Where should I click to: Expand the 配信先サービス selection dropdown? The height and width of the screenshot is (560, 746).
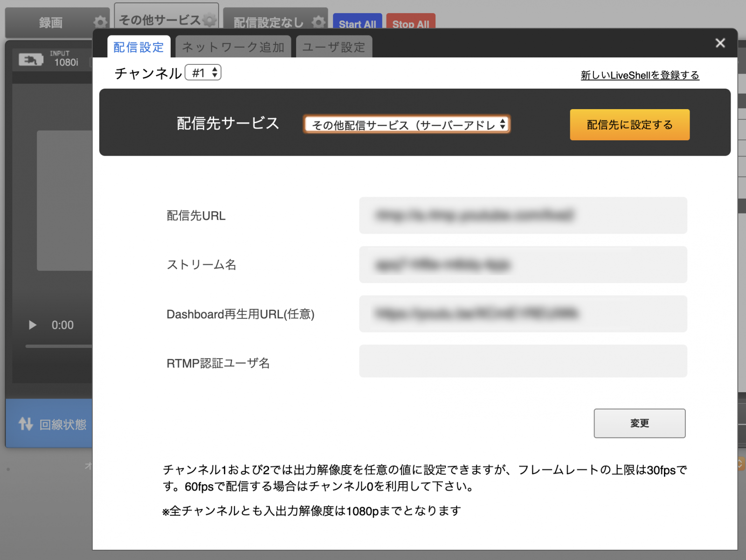click(407, 124)
